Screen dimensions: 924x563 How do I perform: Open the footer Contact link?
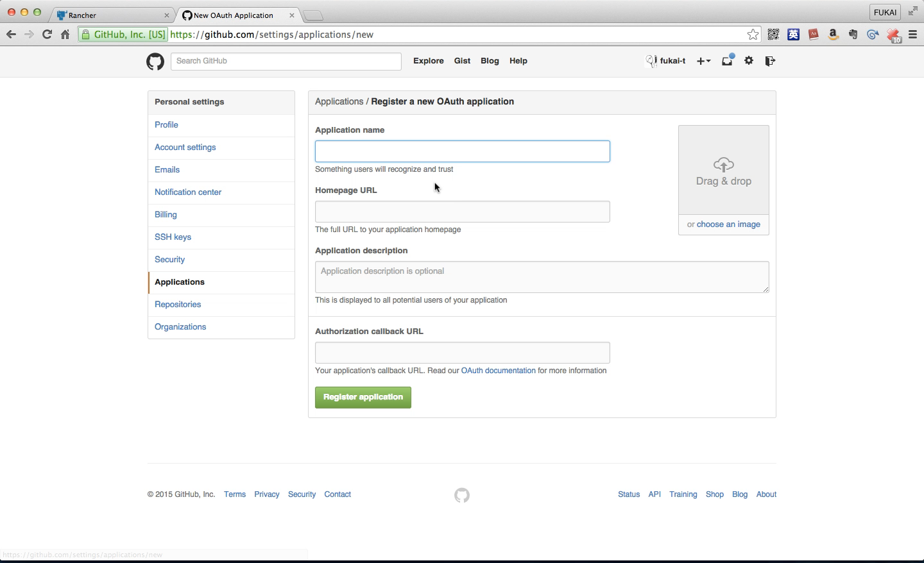tap(338, 494)
